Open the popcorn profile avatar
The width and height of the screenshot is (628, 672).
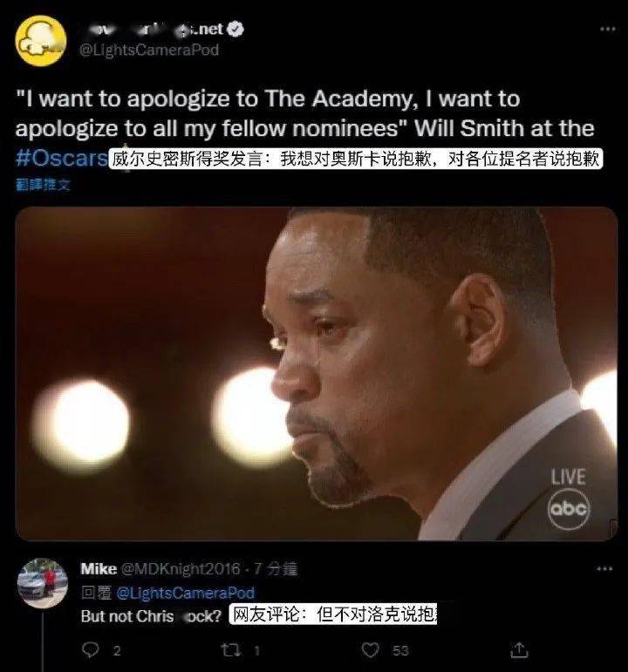pos(41,41)
